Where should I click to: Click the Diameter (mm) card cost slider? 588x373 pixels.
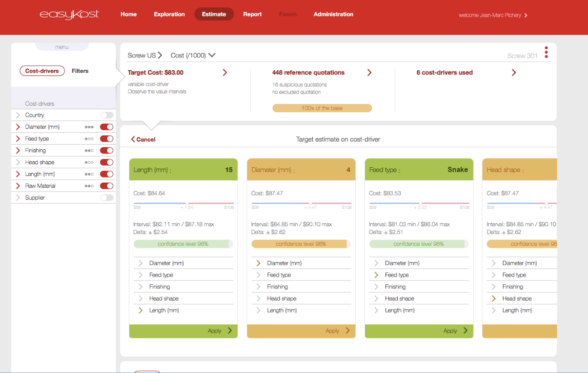point(301,203)
